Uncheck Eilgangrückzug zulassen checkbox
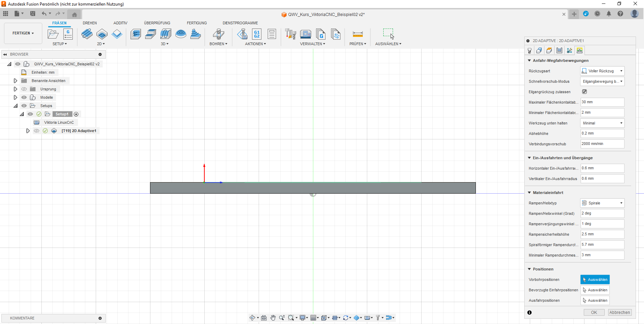Screen dimensions: 644x324 tap(584, 92)
